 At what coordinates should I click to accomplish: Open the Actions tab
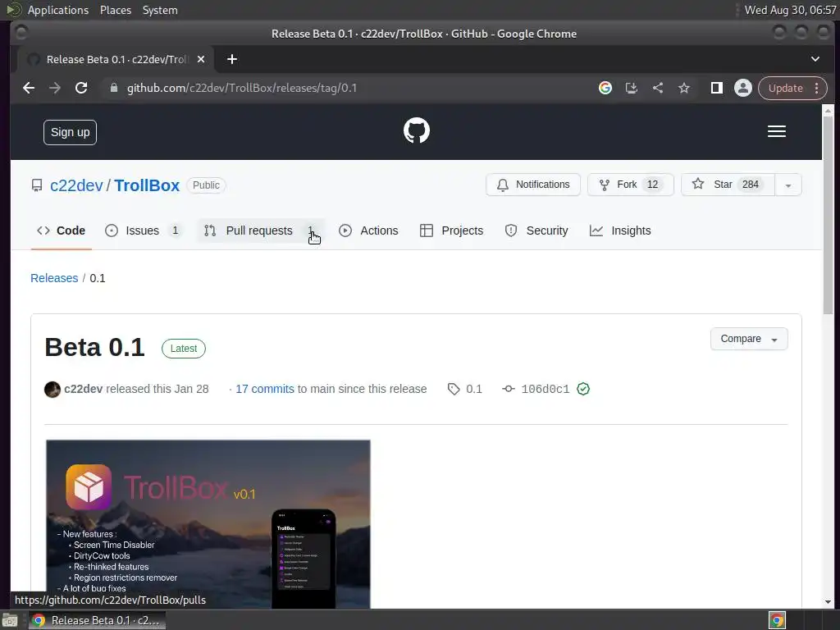(368, 231)
